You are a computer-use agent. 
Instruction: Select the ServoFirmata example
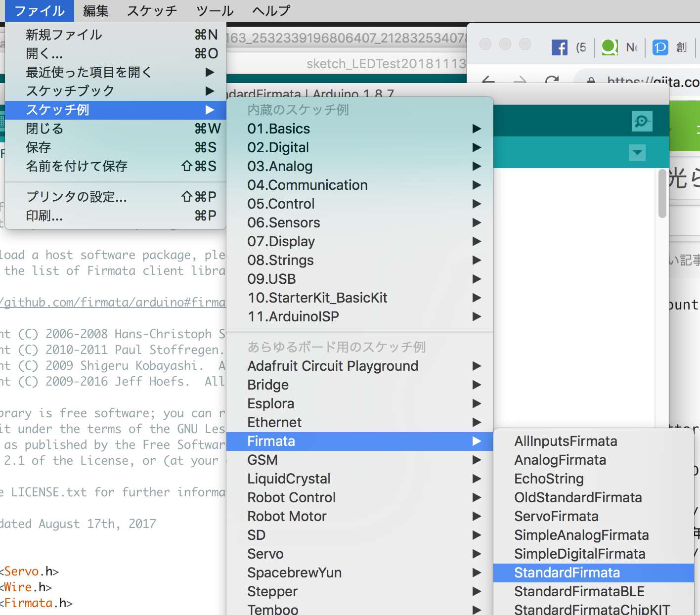(x=556, y=516)
